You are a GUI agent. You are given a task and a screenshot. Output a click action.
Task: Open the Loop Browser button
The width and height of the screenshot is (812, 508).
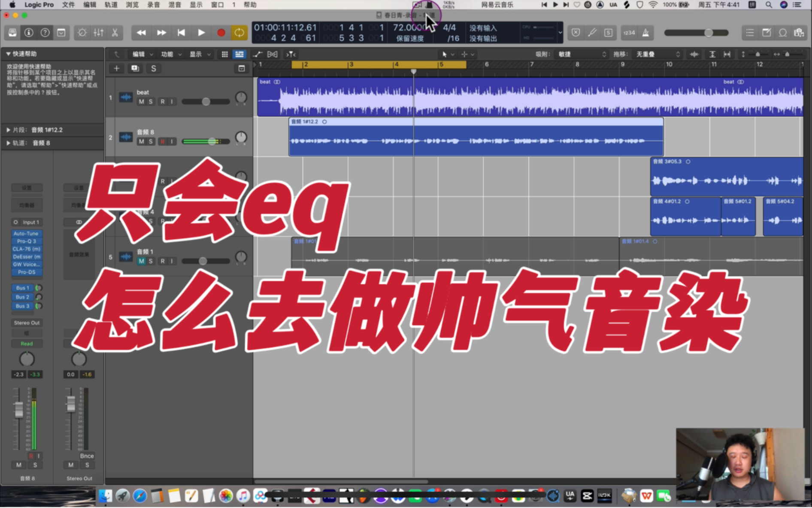click(x=783, y=33)
